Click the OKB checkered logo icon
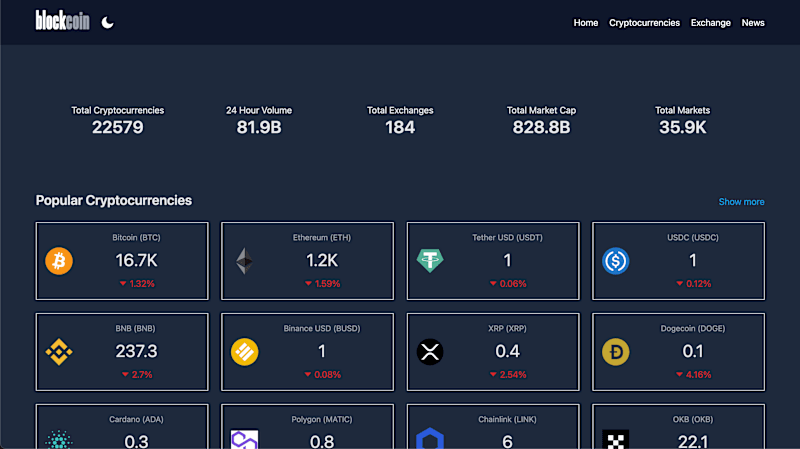 click(615, 440)
